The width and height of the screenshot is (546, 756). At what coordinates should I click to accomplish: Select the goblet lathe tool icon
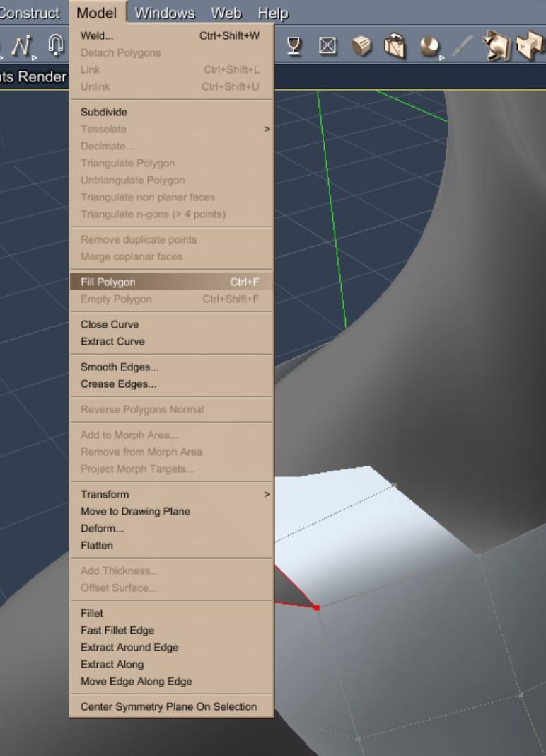294,46
